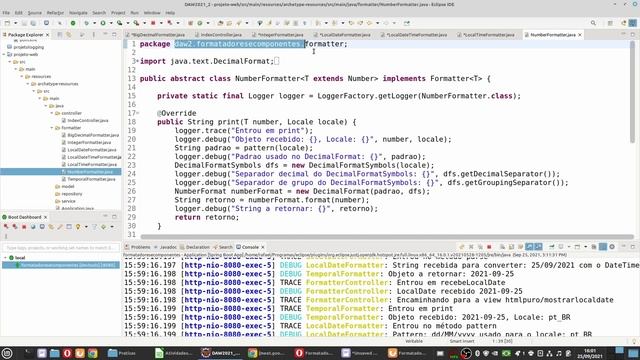Screen dimensions: 640x360
Task: Select IndexController.java in Package Explorer tree
Action: [x=87, y=120]
